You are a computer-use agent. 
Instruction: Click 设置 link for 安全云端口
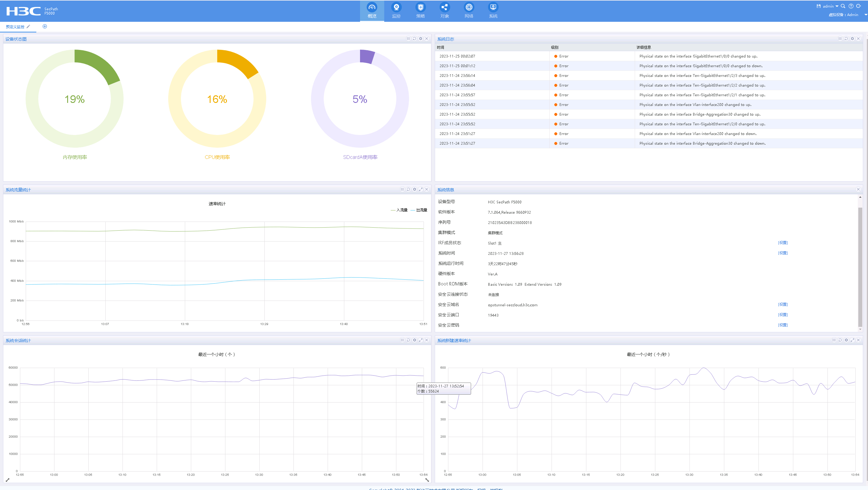coord(782,315)
